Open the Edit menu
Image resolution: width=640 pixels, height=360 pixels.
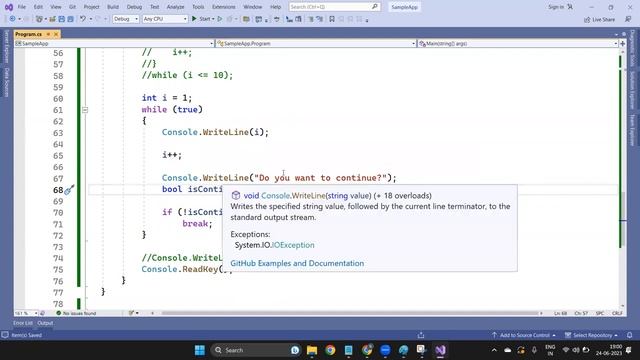[38, 7]
